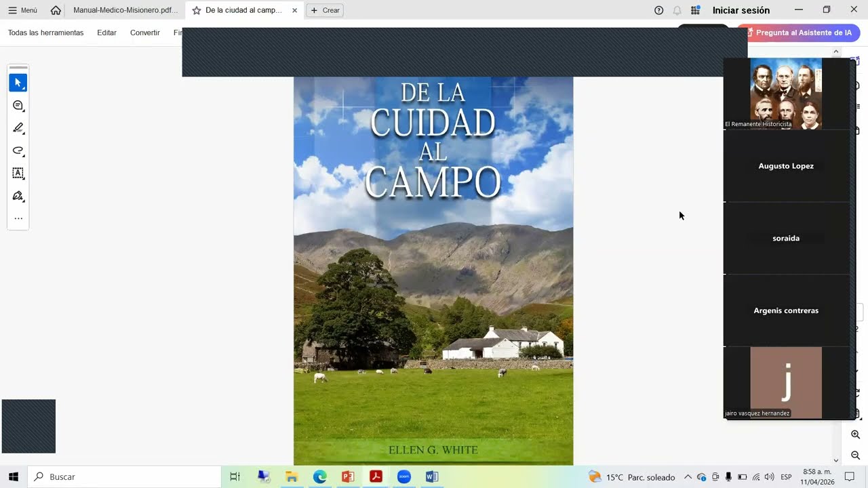Open Zoom app from taskbar
Image resolution: width=868 pixels, height=488 pixels.
click(x=404, y=477)
